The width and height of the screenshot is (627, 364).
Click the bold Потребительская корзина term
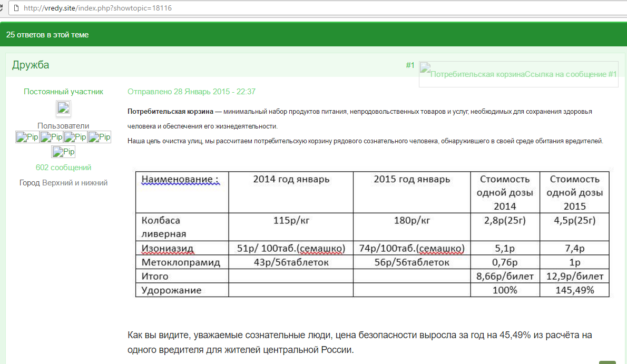point(170,112)
